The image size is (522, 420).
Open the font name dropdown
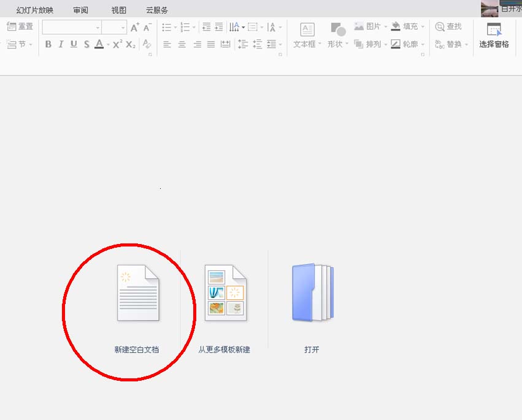[x=98, y=28]
